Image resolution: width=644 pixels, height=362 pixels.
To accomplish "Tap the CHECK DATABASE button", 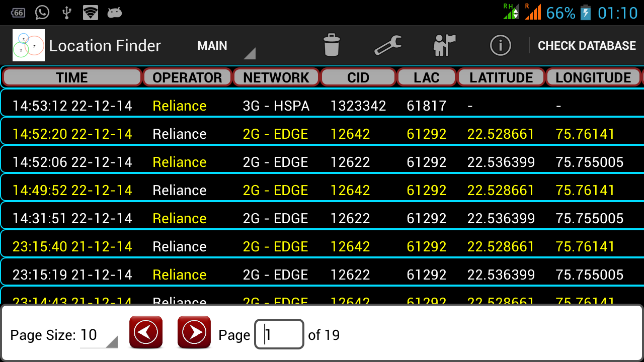I will pos(587,46).
